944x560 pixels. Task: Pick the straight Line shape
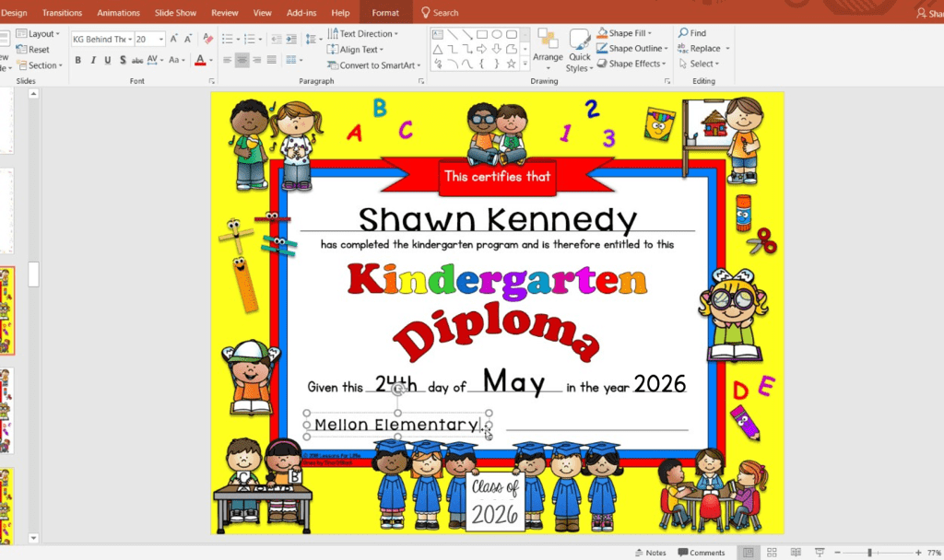coord(452,34)
